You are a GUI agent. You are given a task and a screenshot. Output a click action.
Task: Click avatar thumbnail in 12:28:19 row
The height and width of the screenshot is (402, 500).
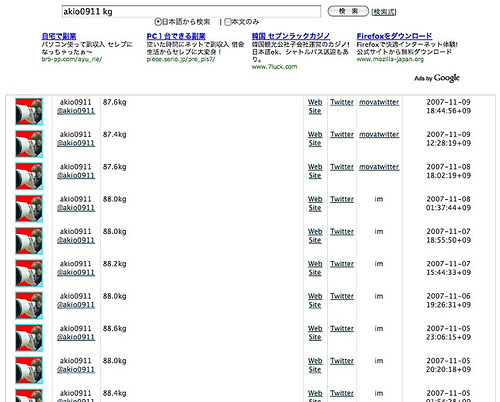[29, 144]
